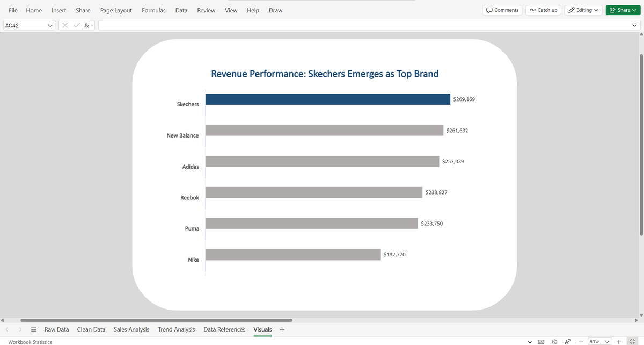Click the Puma axis label

coord(192,229)
